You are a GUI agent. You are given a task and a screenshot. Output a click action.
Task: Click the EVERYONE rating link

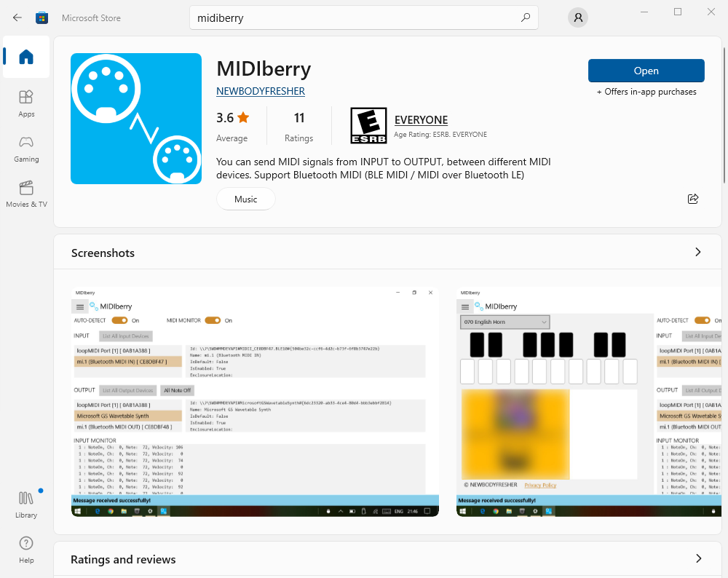click(x=421, y=120)
